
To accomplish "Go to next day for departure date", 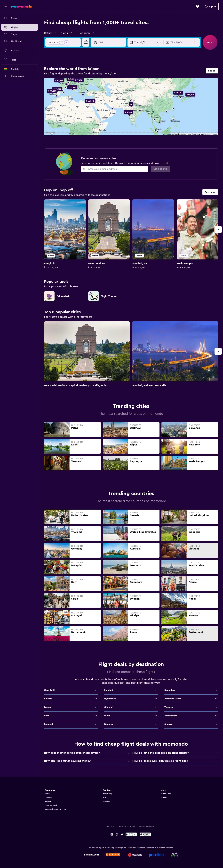I will (160, 43).
